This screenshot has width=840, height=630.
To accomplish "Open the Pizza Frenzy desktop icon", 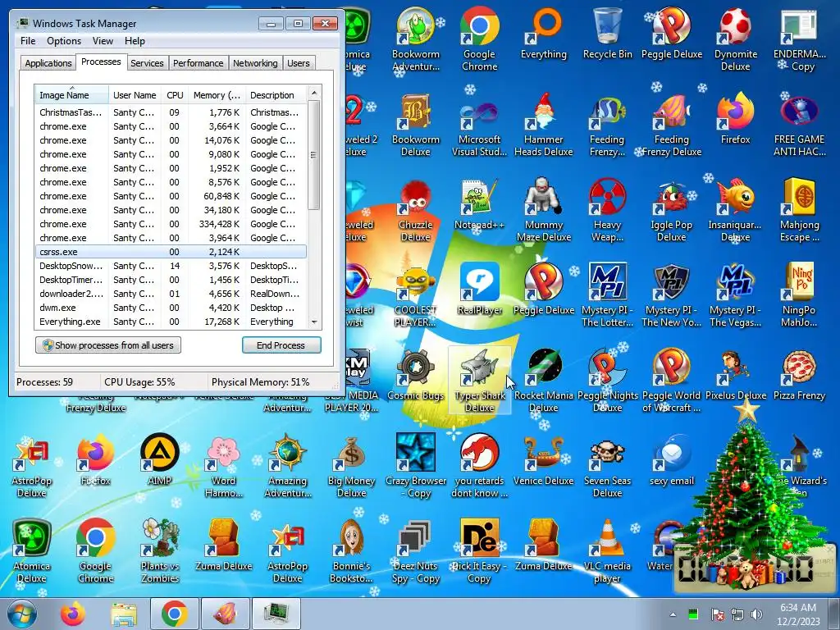I will tap(799, 374).
